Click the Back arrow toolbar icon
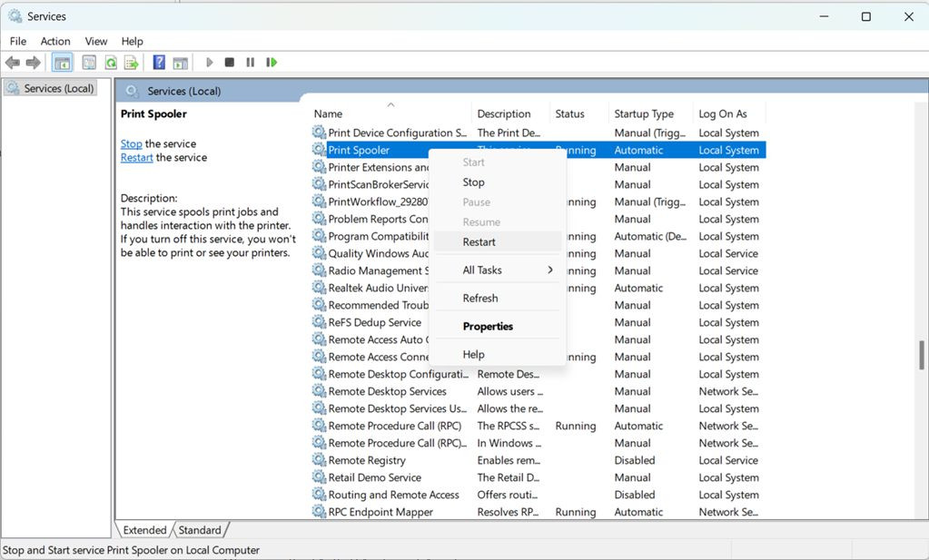The width and height of the screenshot is (929, 560). pyautogui.click(x=13, y=62)
